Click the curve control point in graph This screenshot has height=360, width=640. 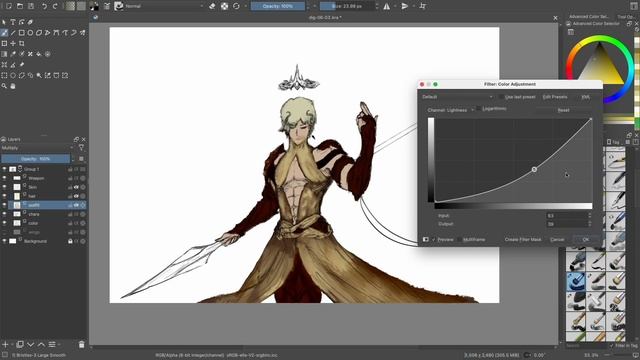(534, 169)
